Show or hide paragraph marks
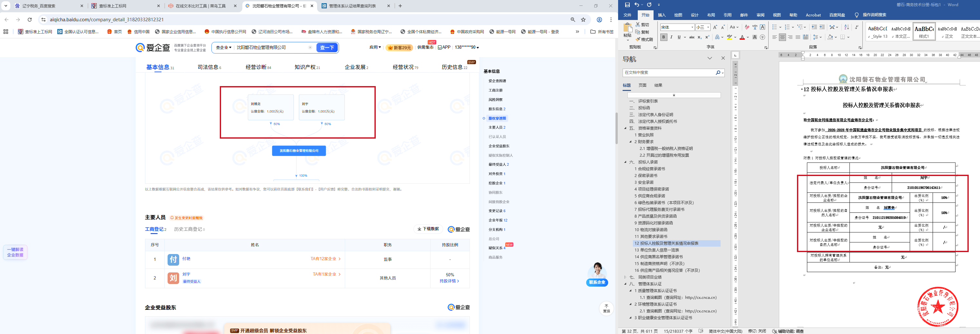The image size is (980, 334). 857,27
